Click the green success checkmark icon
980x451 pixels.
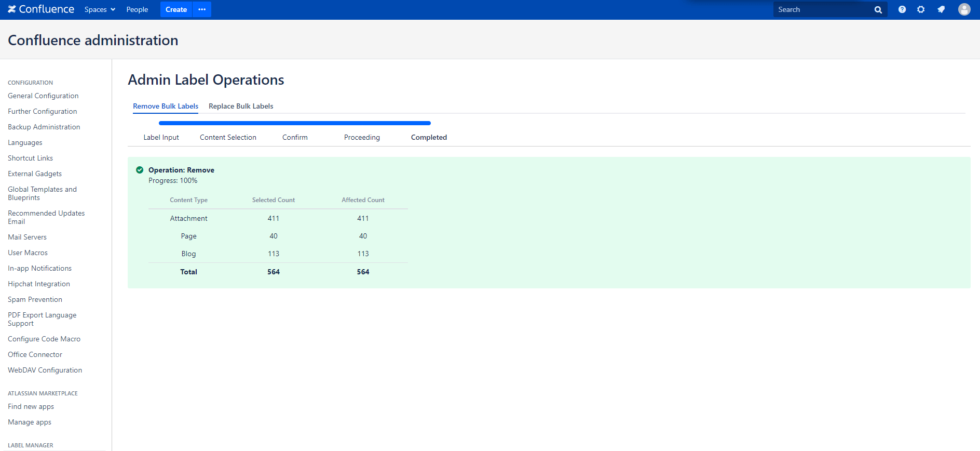coord(140,170)
